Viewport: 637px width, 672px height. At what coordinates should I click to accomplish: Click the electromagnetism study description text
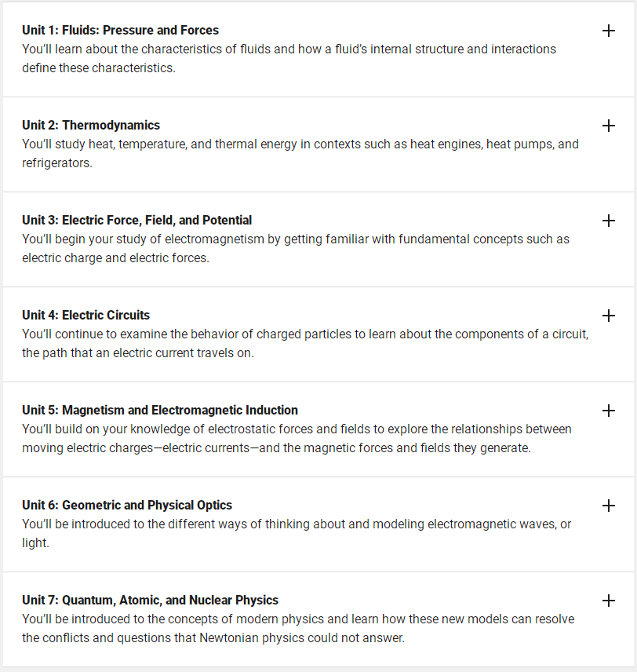pyautogui.click(x=296, y=249)
